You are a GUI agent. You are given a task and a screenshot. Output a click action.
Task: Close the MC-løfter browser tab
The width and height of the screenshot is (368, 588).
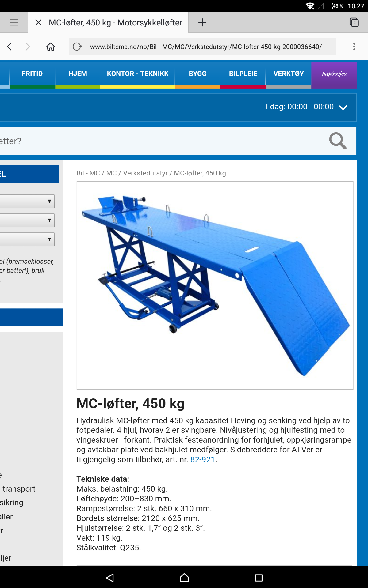[38, 22]
